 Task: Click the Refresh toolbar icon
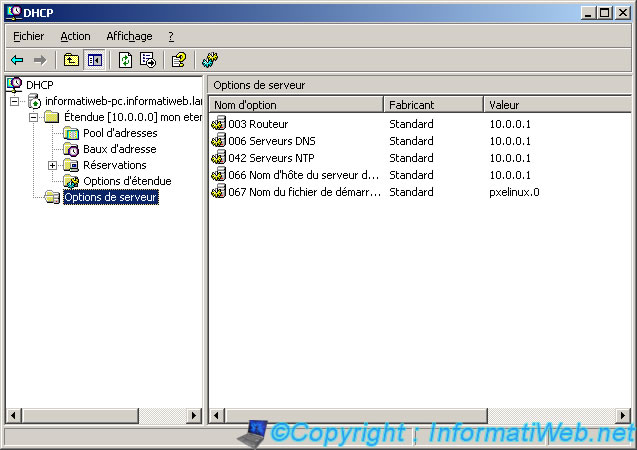point(125,60)
